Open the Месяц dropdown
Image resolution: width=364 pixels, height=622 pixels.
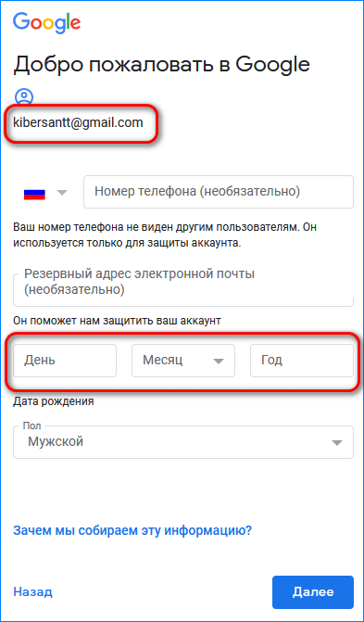pos(183,361)
